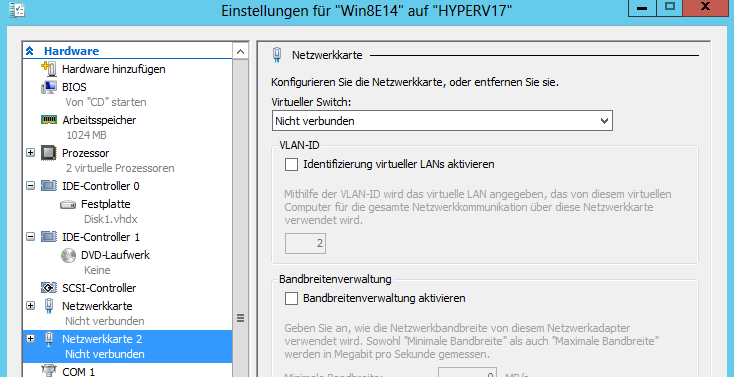
Task: Select IDE-Controller 0 entry
Action: pos(101,186)
